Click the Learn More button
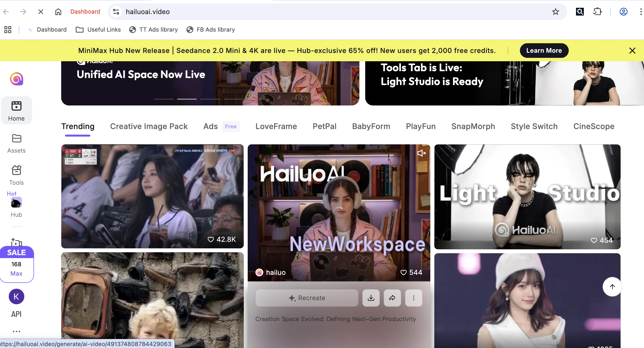Viewport: 644px width, 348px height. click(544, 51)
